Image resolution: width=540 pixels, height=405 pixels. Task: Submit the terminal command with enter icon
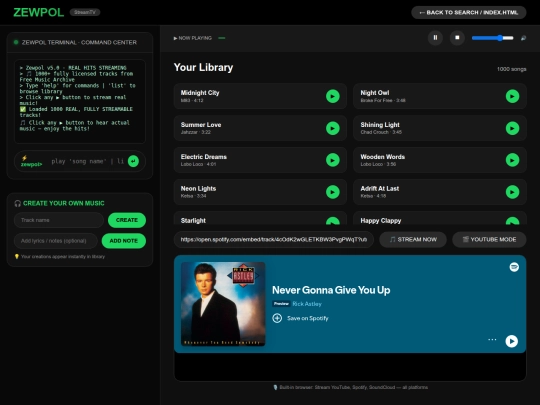tap(133, 161)
